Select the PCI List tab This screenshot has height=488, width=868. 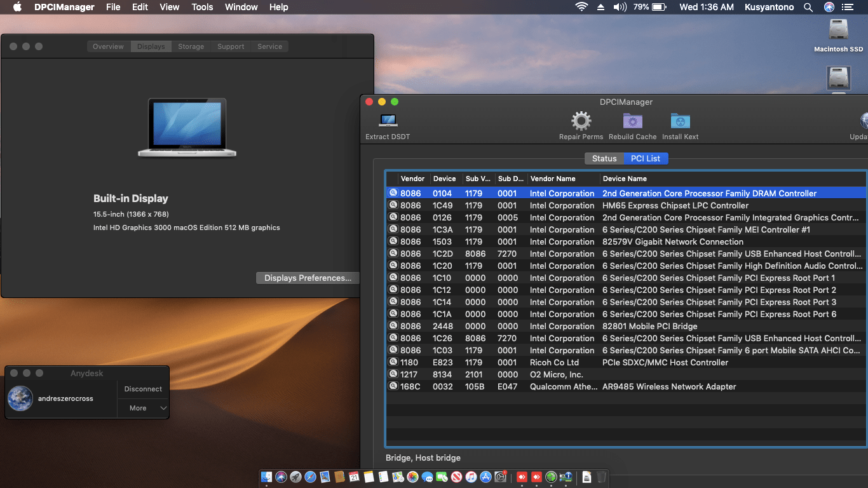(x=646, y=158)
